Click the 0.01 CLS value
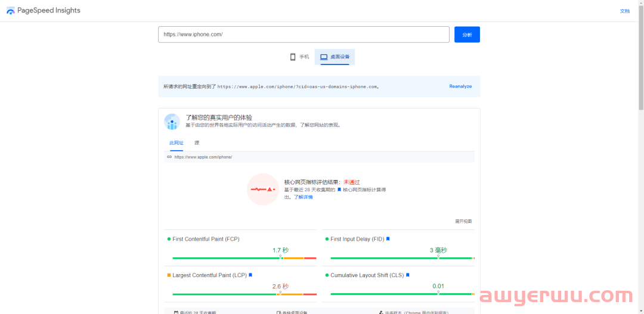The width and height of the screenshot is (644, 314). tap(438, 286)
